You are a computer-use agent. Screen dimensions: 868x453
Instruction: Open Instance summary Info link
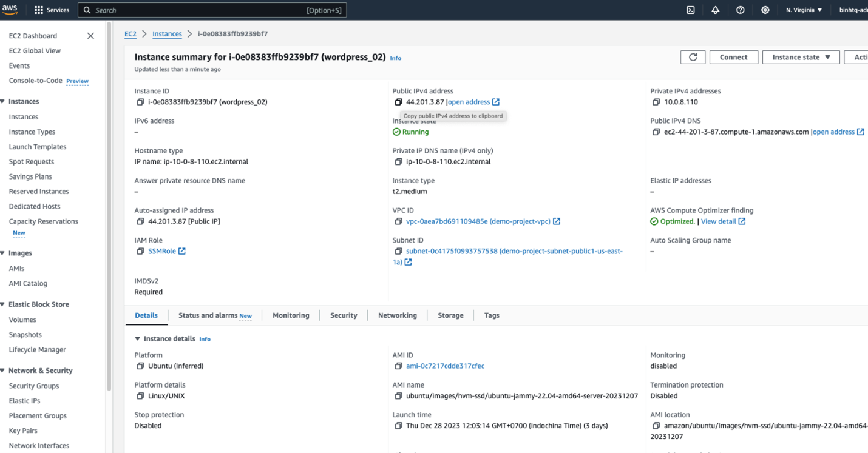[x=395, y=58]
